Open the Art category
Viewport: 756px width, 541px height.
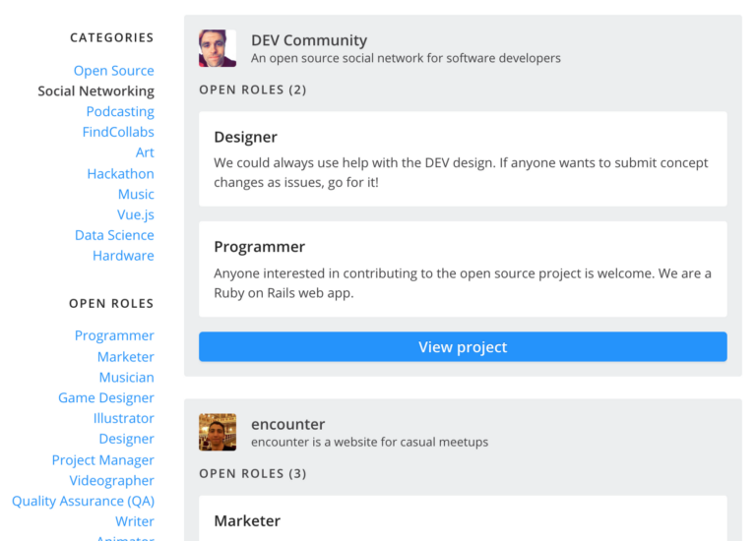pos(145,152)
